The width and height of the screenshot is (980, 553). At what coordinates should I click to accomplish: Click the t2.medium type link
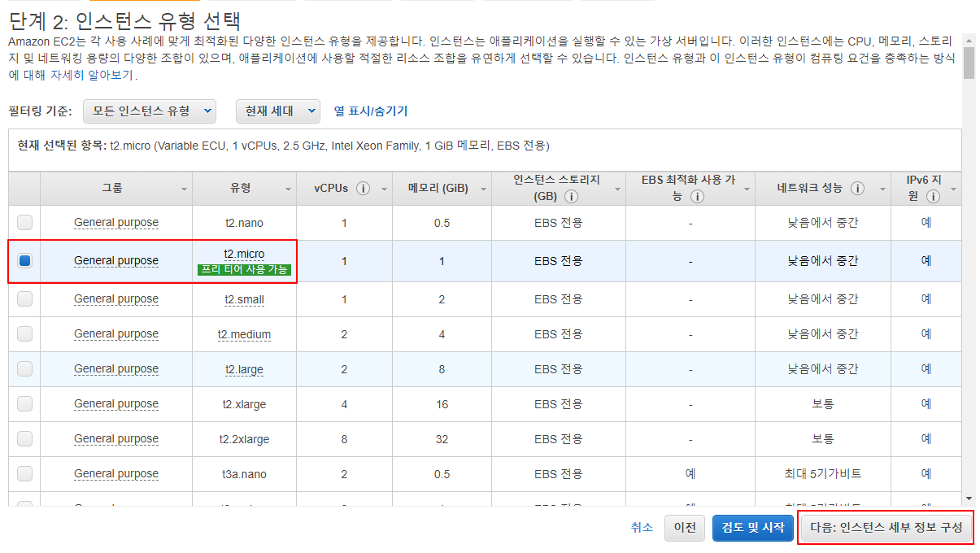pos(244,334)
